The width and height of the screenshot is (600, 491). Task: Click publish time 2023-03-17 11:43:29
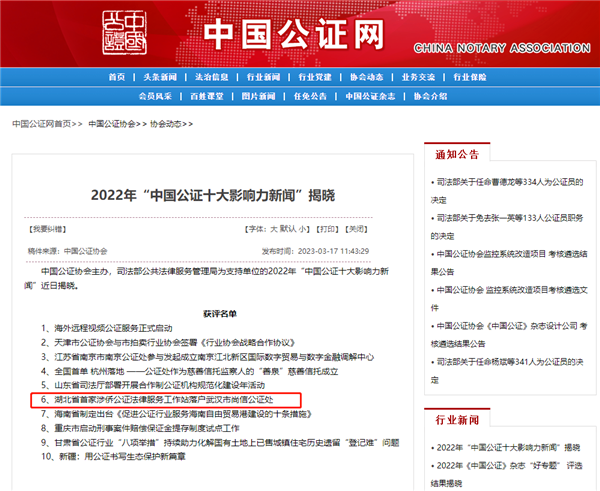315,251
